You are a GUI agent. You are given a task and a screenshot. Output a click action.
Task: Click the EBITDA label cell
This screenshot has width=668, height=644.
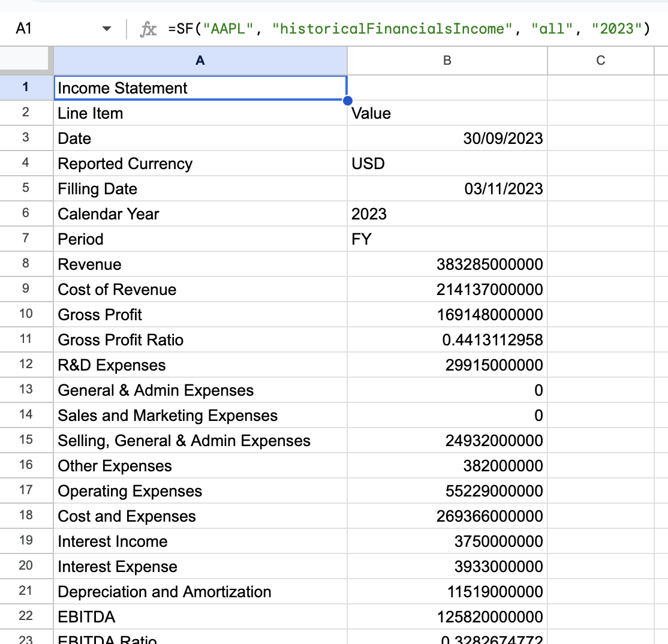point(200,616)
